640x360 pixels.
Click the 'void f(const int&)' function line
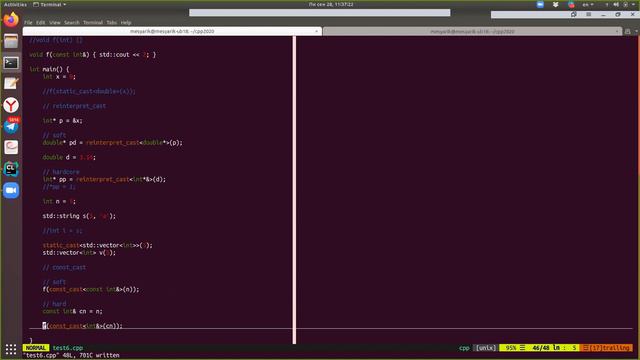pyautogui.click(x=93, y=54)
